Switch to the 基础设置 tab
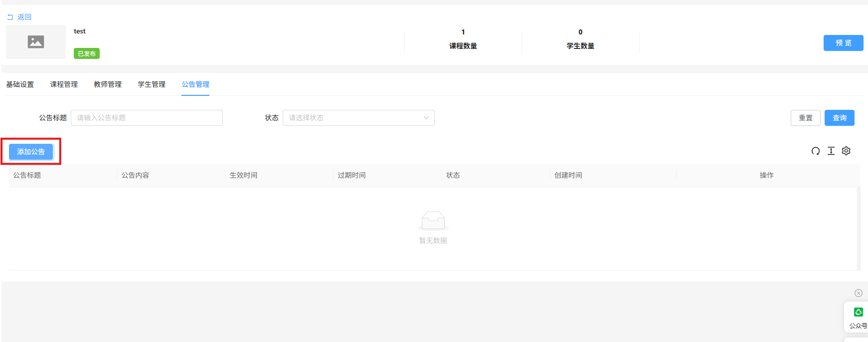868x342 pixels. click(20, 84)
